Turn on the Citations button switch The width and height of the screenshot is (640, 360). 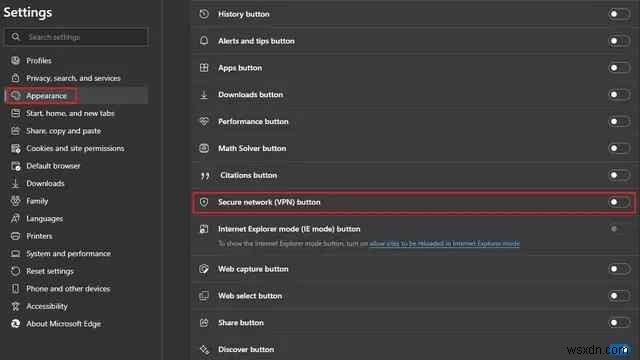[619, 175]
